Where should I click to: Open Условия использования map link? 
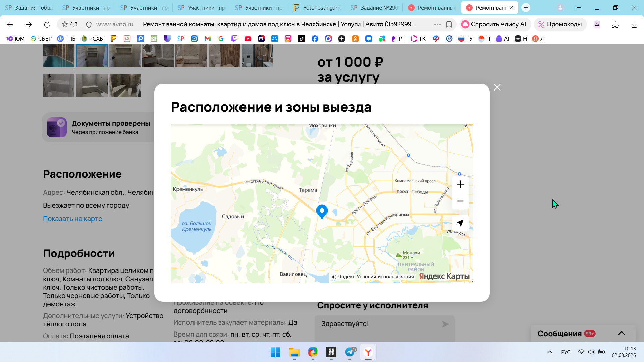(385, 277)
